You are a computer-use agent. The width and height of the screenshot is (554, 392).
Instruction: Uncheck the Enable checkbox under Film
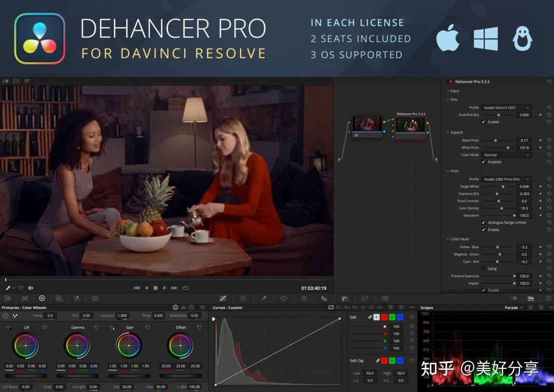pos(484,122)
